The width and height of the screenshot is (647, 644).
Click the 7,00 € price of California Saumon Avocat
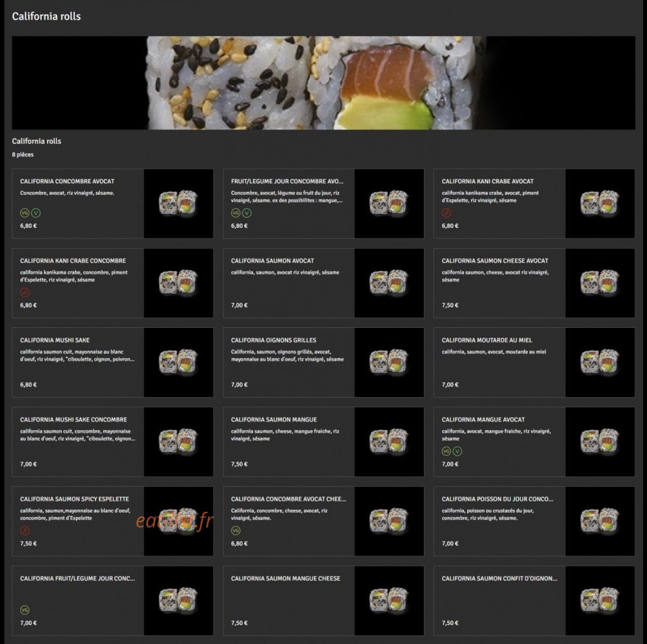click(239, 306)
